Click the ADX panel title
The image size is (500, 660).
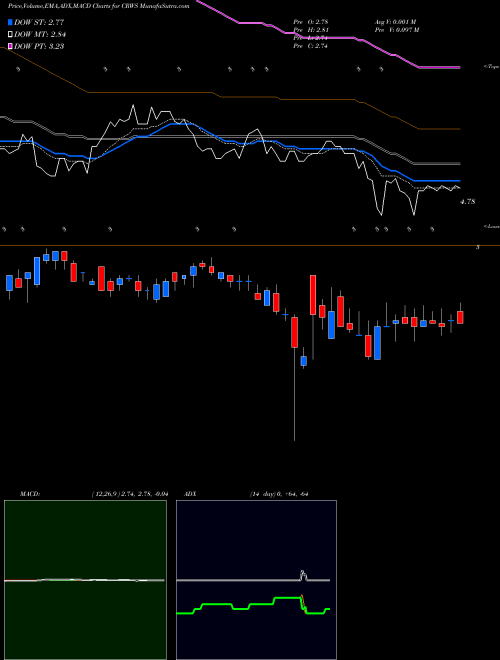pos(190,494)
